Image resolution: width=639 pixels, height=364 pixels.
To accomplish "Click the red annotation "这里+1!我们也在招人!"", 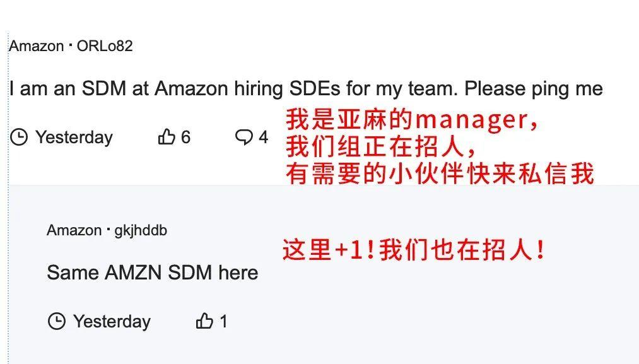I will click(414, 250).
